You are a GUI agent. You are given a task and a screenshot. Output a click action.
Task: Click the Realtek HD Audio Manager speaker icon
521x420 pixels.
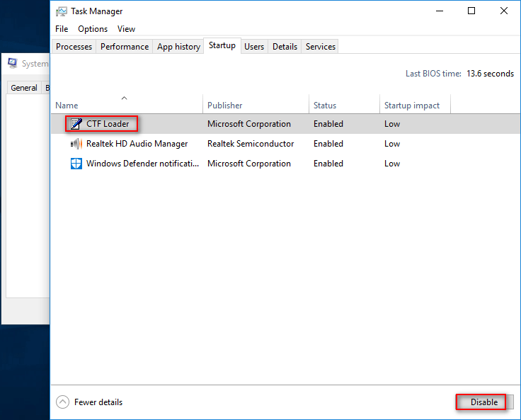click(76, 144)
